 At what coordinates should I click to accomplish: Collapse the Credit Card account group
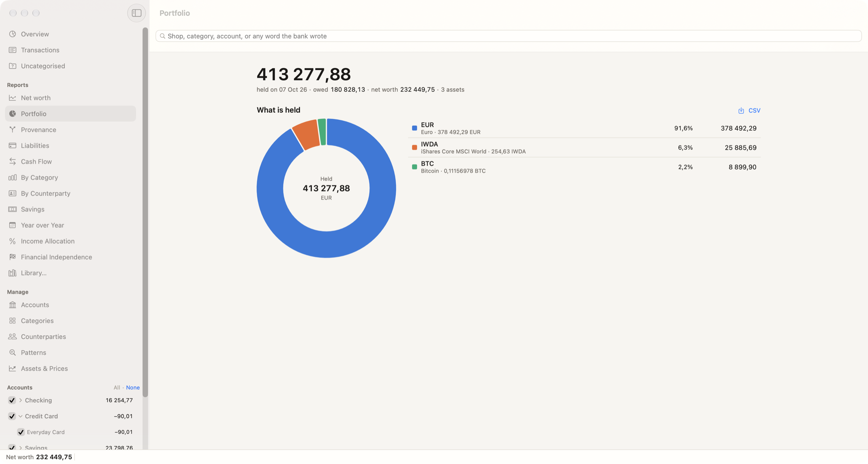click(21, 416)
